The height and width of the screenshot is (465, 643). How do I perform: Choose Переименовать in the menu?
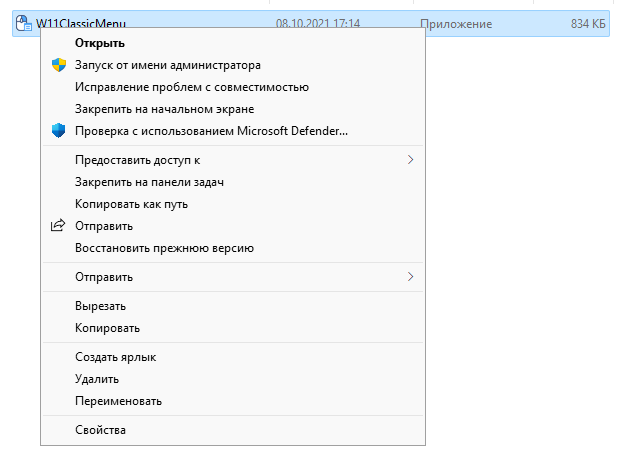point(119,401)
